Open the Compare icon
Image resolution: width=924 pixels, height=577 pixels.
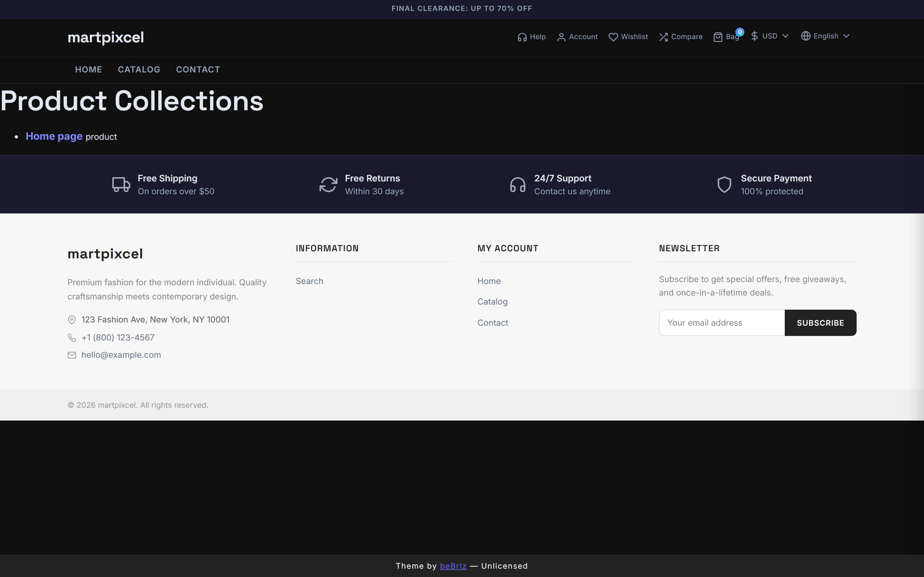click(663, 37)
